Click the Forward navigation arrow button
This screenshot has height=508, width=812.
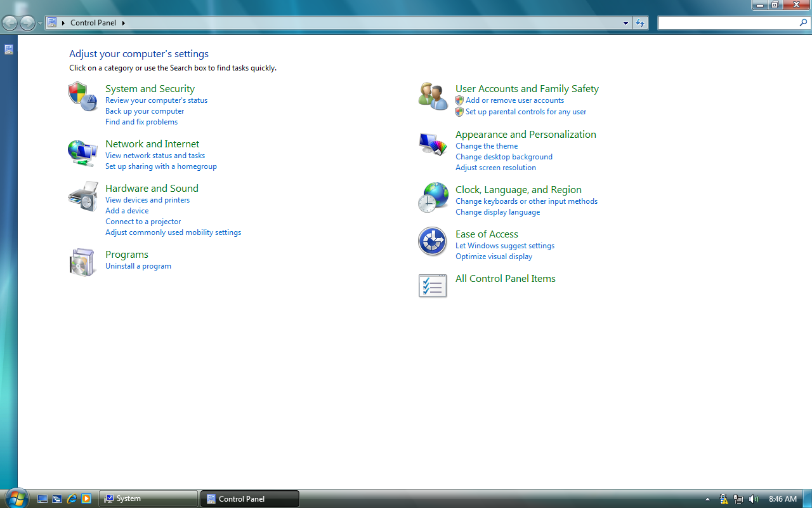27,23
